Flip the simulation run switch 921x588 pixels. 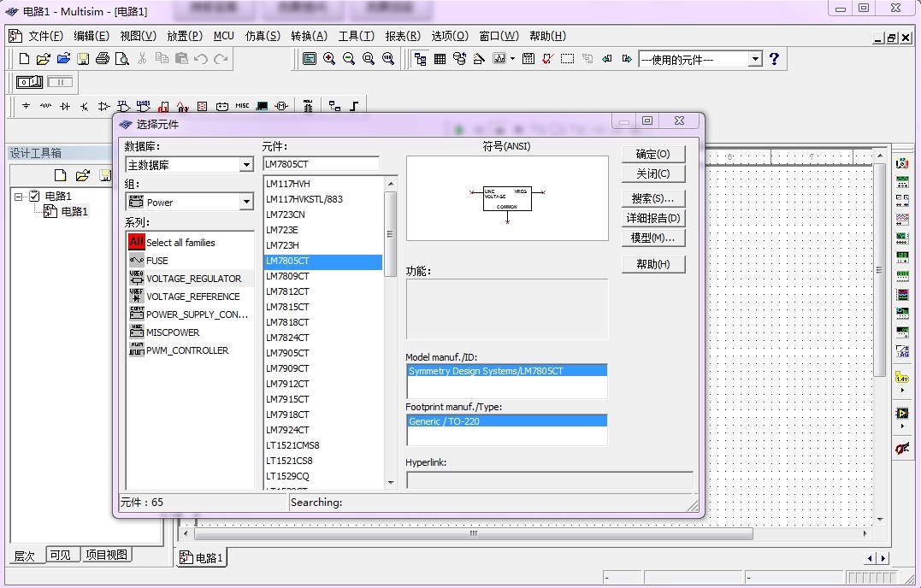tap(29, 82)
